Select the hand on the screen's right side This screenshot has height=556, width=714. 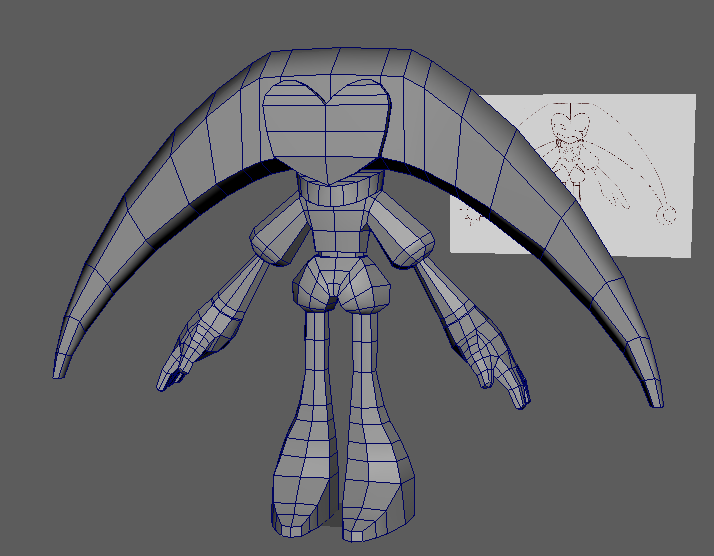(x=490, y=355)
